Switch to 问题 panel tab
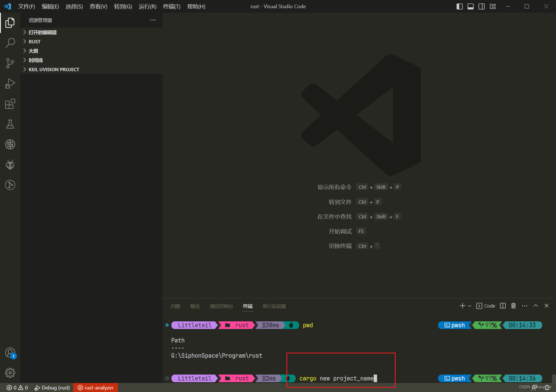This screenshot has height=392, width=556. click(176, 306)
